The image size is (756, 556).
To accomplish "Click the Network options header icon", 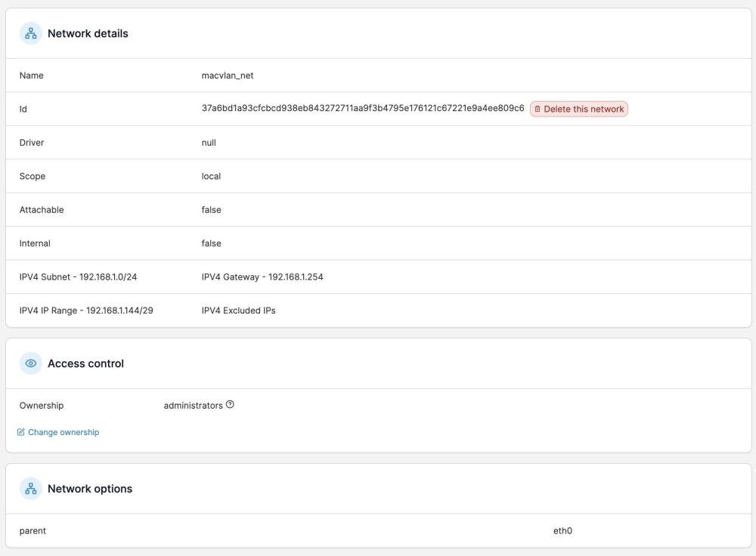I will 31,489.
